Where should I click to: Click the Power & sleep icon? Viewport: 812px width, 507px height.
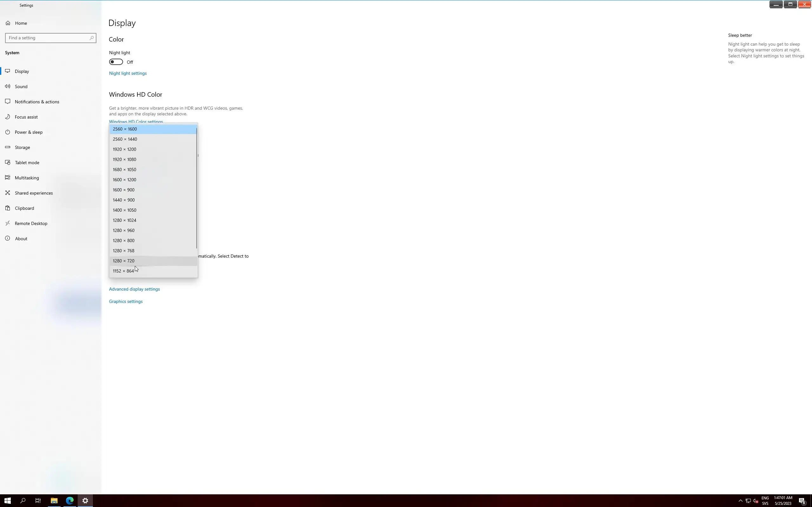point(8,132)
